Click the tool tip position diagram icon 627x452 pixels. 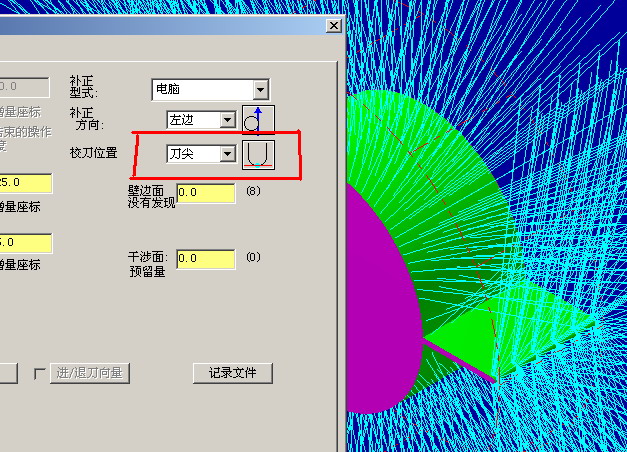coord(258,155)
